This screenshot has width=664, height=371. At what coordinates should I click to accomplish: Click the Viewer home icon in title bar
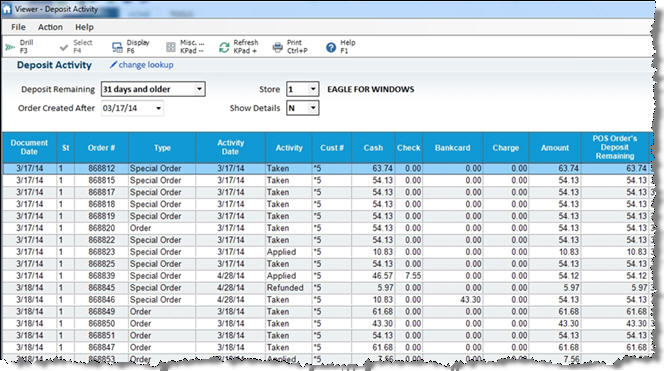point(7,9)
